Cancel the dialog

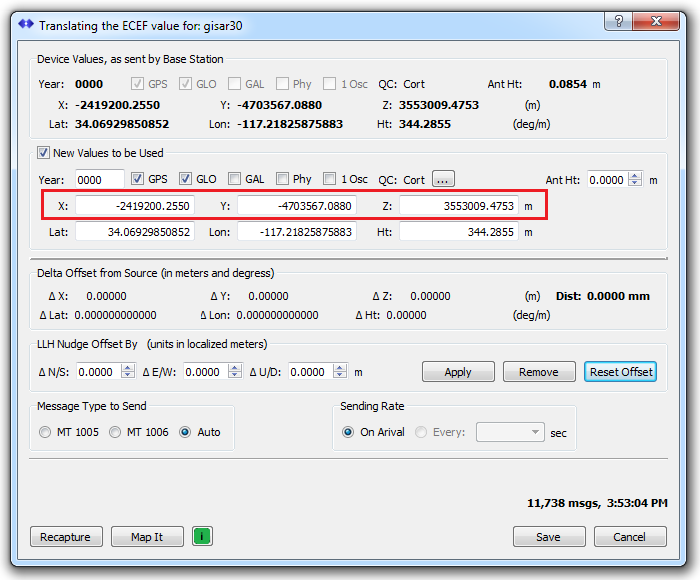[630, 537]
